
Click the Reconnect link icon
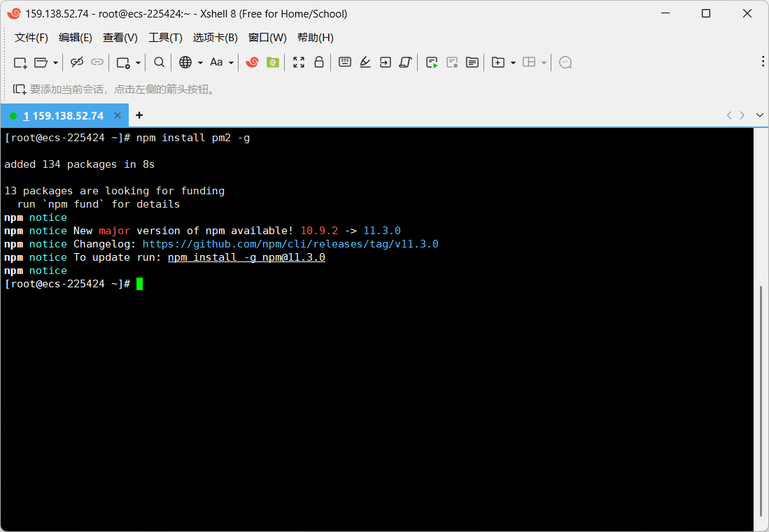(x=97, y=62)
